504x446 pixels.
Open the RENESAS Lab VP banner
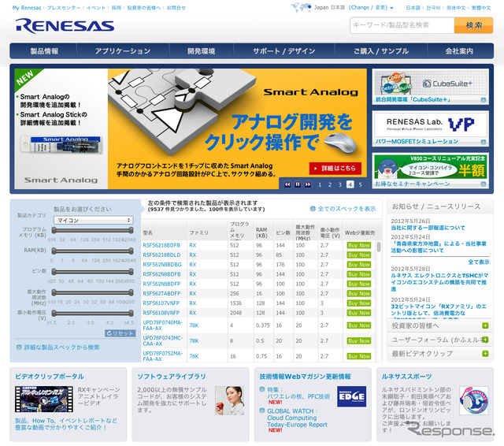coord(431,128)
